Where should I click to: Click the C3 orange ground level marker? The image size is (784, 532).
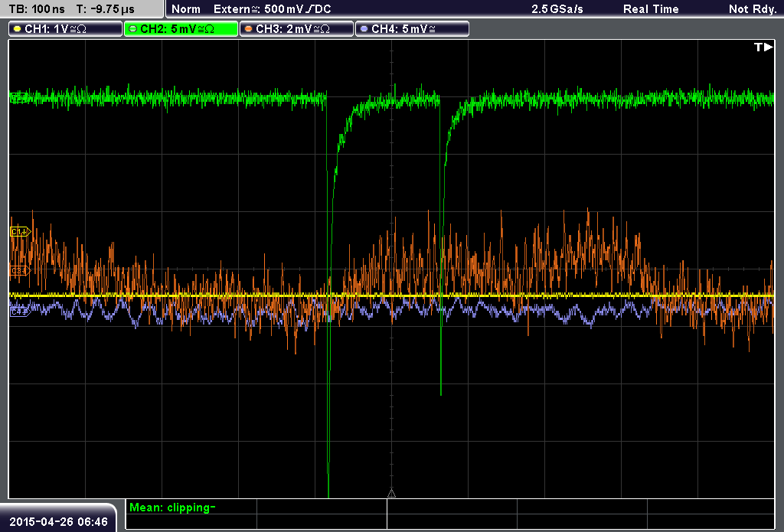point(20,270)
